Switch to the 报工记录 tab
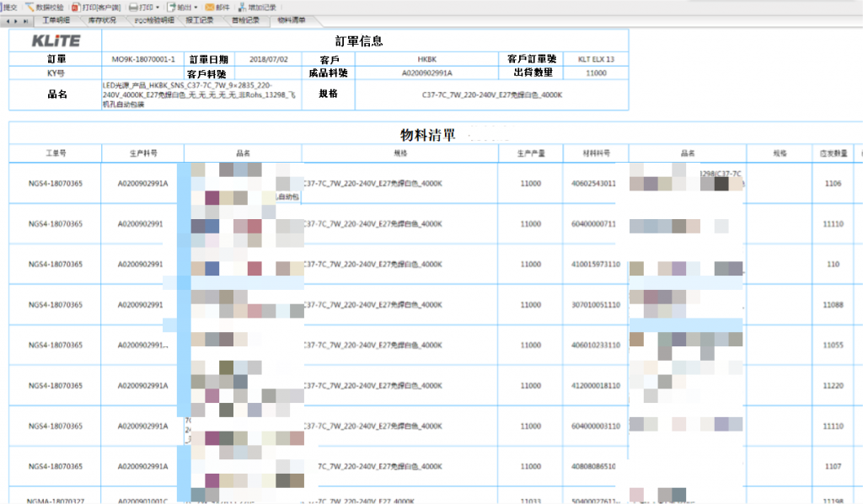863x504 pixels. pos(199,20)
